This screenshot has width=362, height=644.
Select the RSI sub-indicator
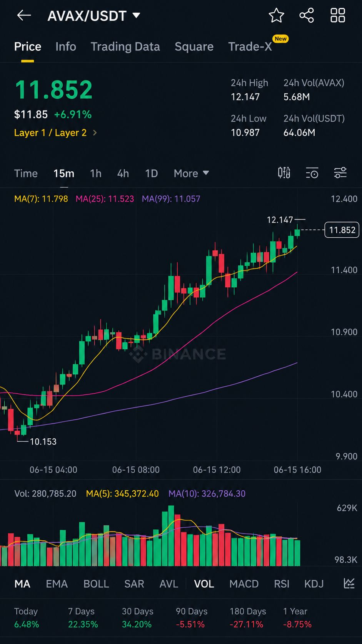click(282, 584)
